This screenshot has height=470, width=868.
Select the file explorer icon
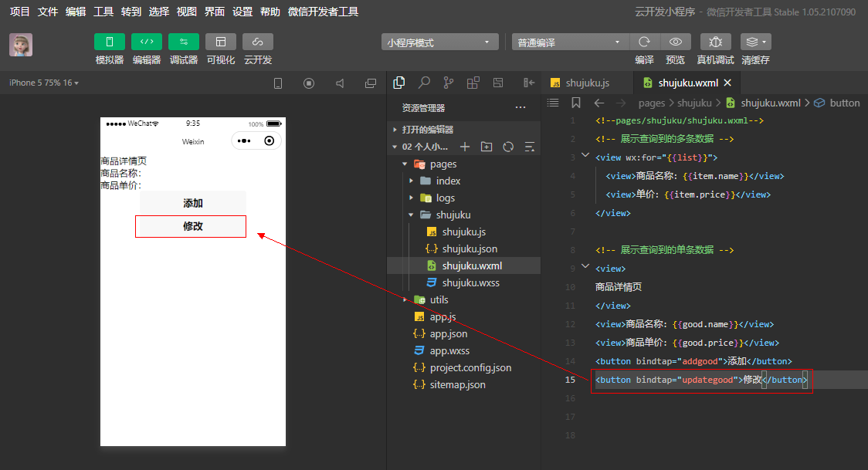click(x=398, y=83)
